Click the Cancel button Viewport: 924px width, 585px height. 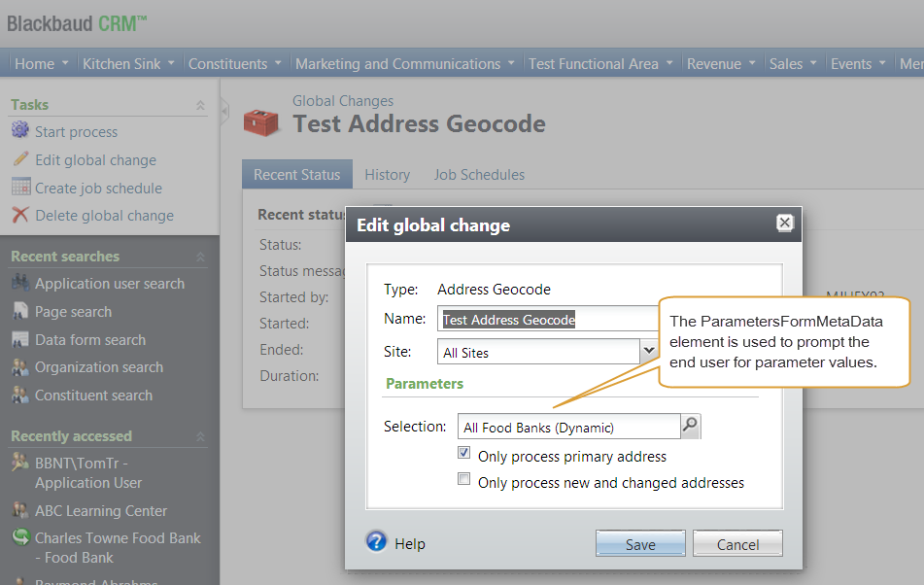736,544
